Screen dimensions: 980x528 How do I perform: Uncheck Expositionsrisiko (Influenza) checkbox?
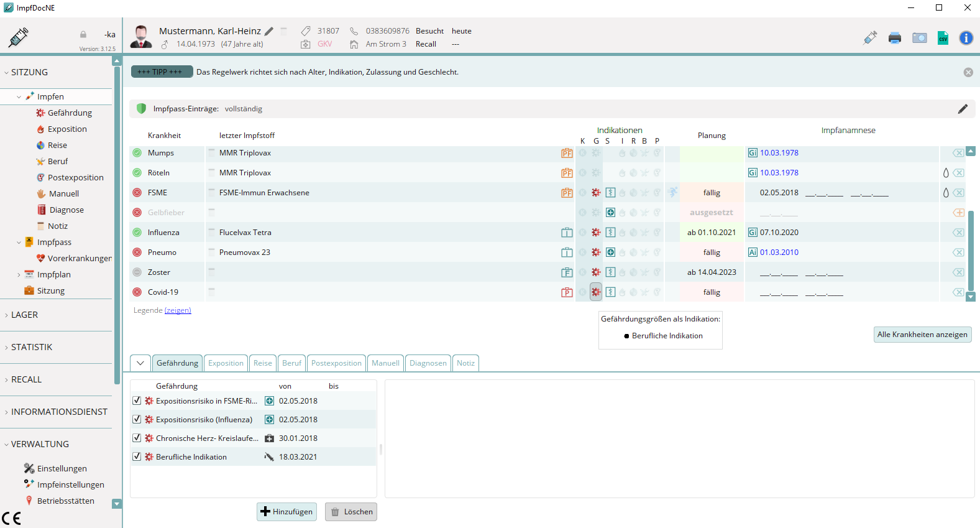(137, 420)
